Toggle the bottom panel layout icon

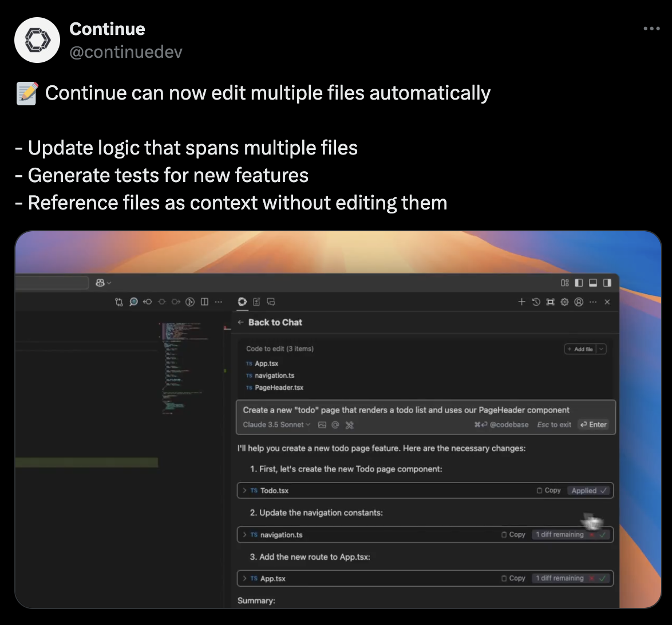coord(592,283)
